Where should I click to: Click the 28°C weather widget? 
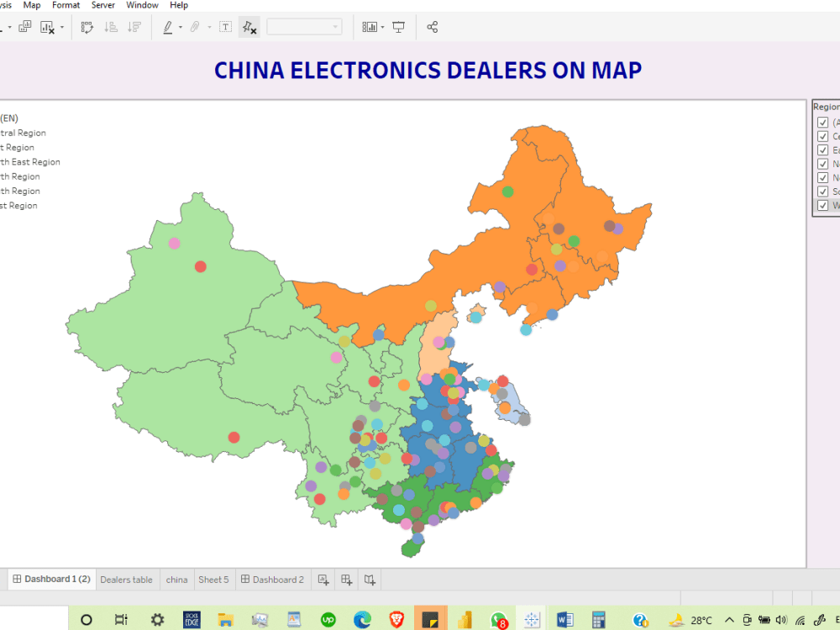(691, 621)
